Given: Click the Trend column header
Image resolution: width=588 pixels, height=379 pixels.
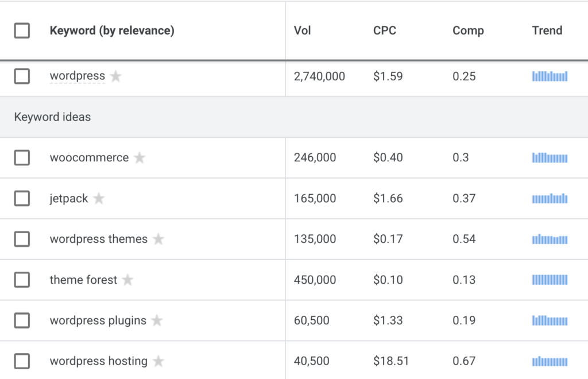Looking at the screenshot, I should pos(547,30).
